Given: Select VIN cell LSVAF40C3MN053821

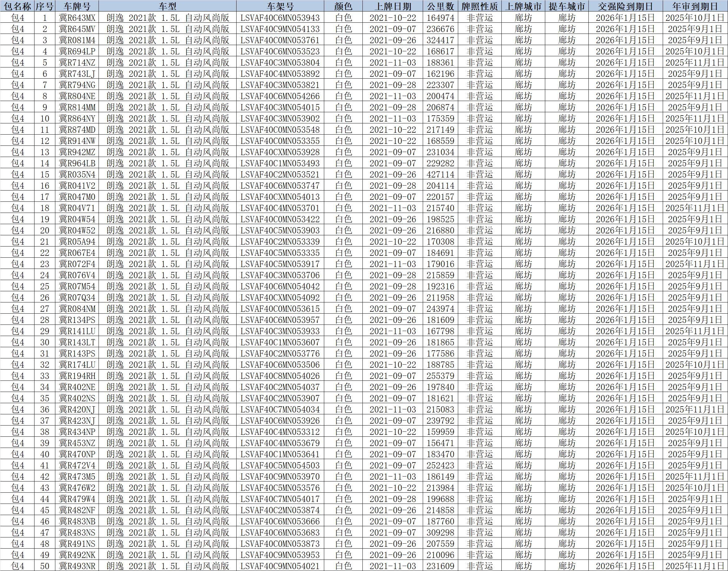Looking at the screenshot, I should point(280,85).
